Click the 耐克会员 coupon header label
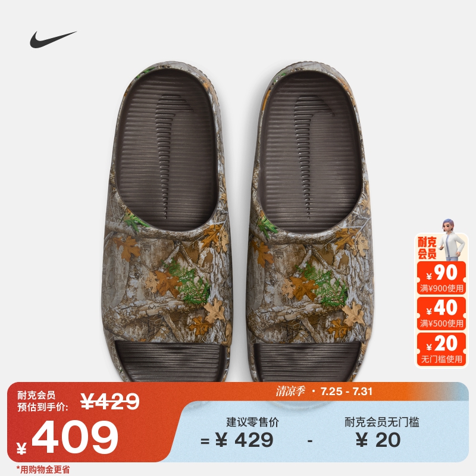This screenshot has height=476, width=476. 427,248
